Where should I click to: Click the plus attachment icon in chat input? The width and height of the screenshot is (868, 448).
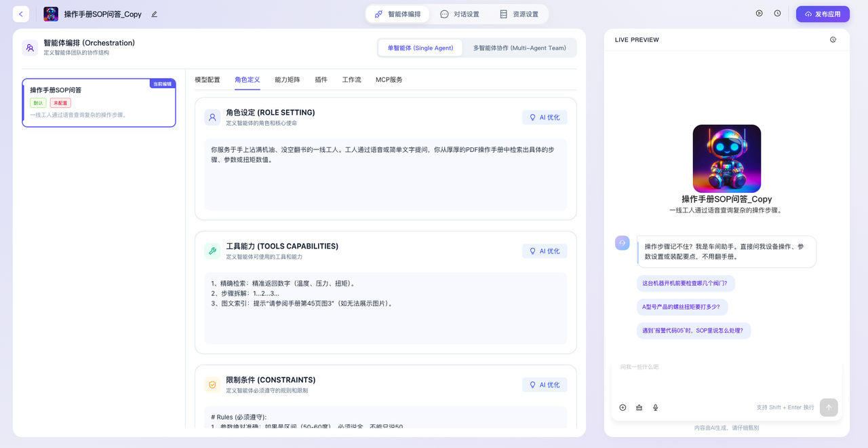click(x=623, y=407)
